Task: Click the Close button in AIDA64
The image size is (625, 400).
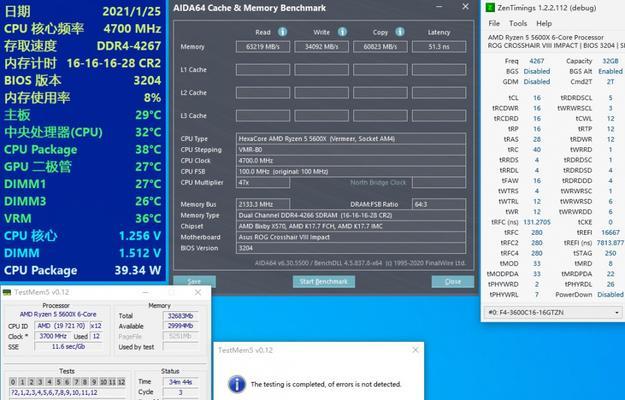Action: 453,282
